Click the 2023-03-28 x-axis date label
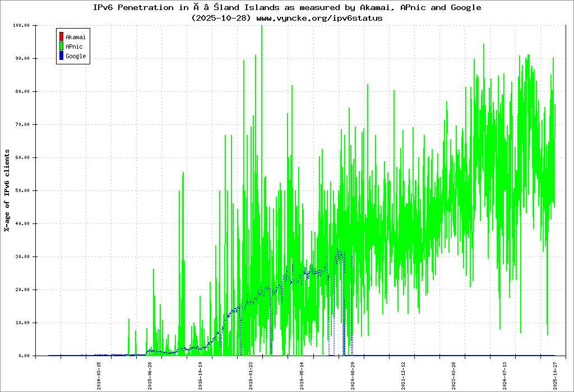This screenshot has width=574, height=392. point(454,375)
